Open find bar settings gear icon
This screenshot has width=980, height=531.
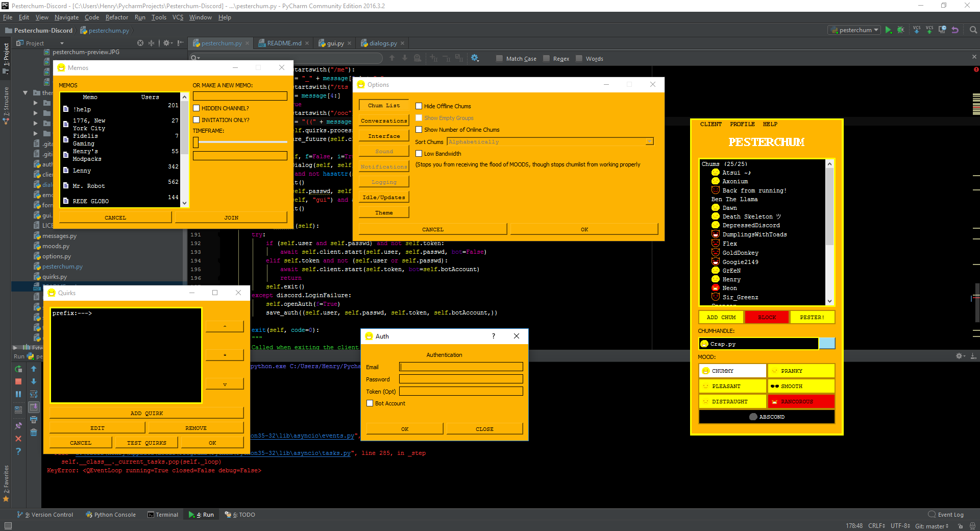475,58
